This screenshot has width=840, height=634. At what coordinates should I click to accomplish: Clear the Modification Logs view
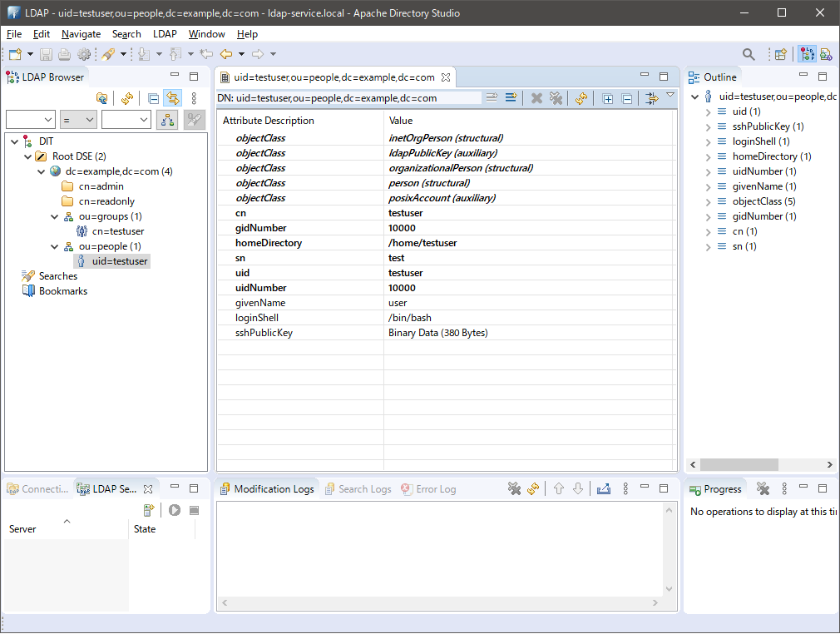tap(514, 488)
